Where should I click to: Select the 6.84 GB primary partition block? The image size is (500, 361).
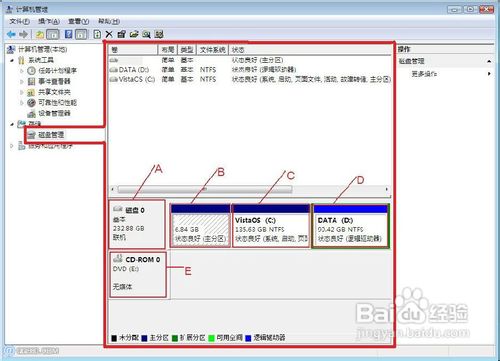coord(200,226)
